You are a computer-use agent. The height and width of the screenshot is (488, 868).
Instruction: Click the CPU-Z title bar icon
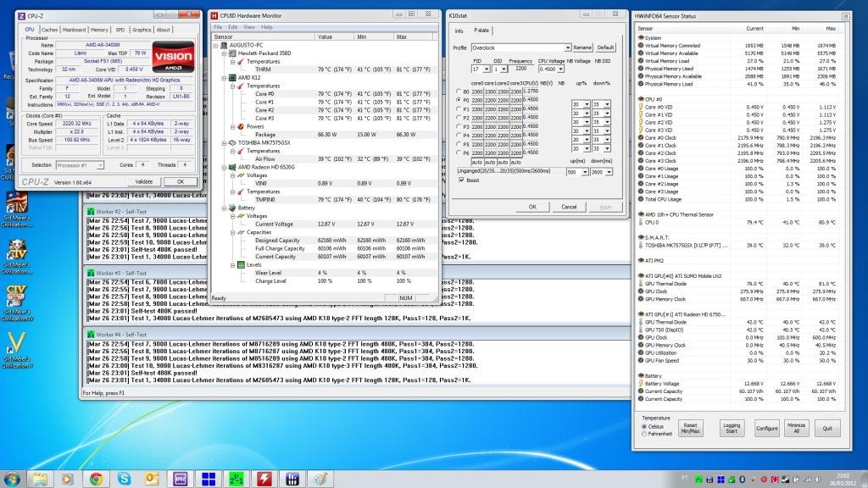[x=21, y=16]
